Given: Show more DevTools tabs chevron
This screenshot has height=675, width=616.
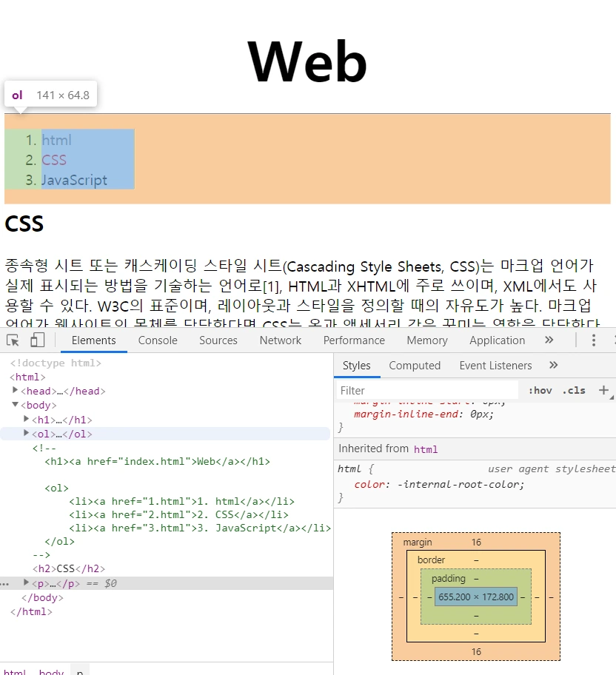Looking at the screenshot, I should tap(549, 340).
